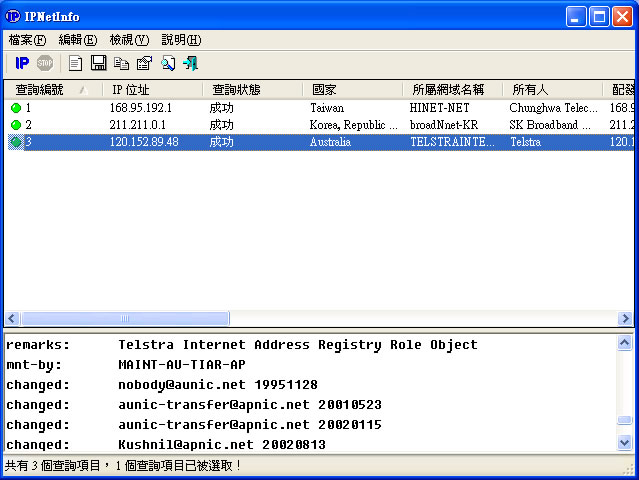The width and height of the screenshot is (639, 480).
Task: Open the 說明(H) menu
Action: click(x=180, y=40)
